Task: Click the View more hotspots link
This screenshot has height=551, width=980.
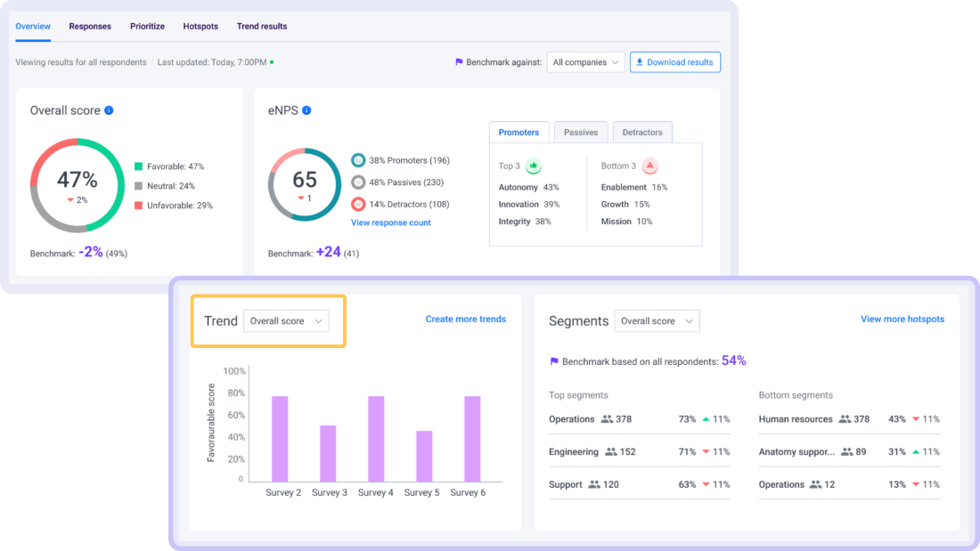Action: [902, 319]
